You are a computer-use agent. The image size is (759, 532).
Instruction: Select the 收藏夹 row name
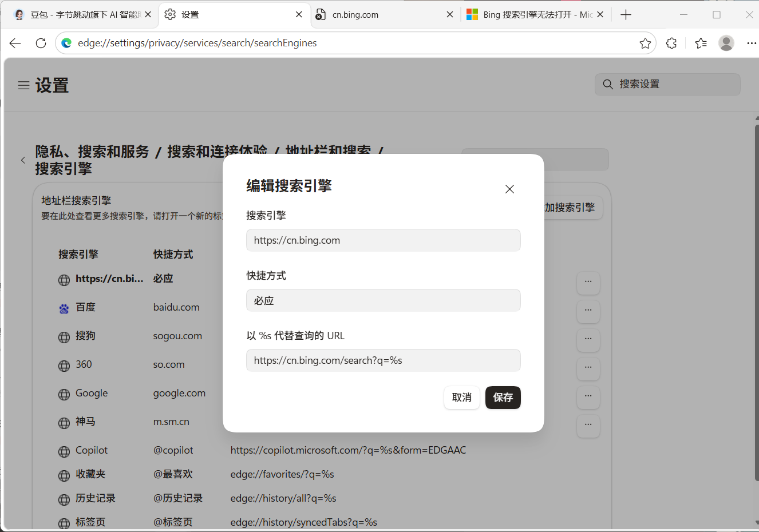coord(90,474)
